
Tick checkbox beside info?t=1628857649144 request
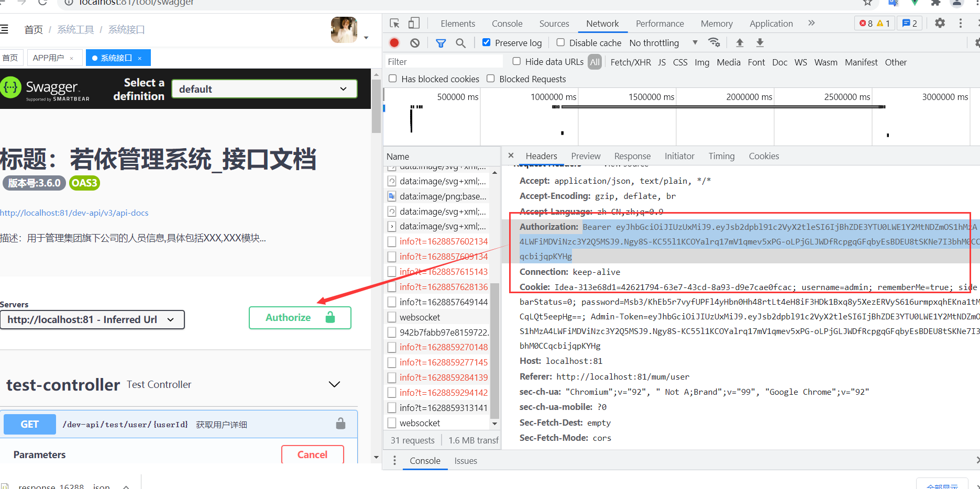[391, 302]
